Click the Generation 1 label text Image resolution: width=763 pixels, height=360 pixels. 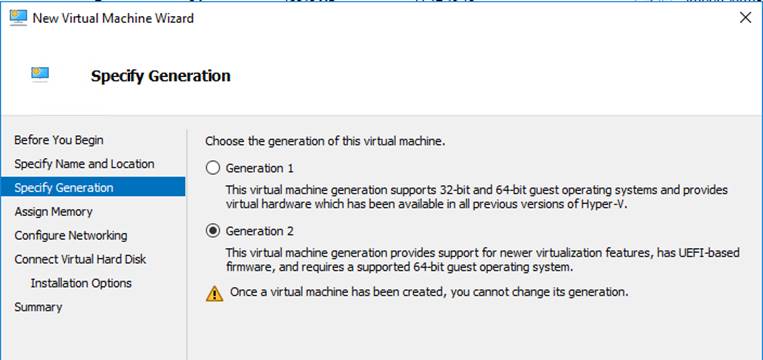(x=259, y=168)
